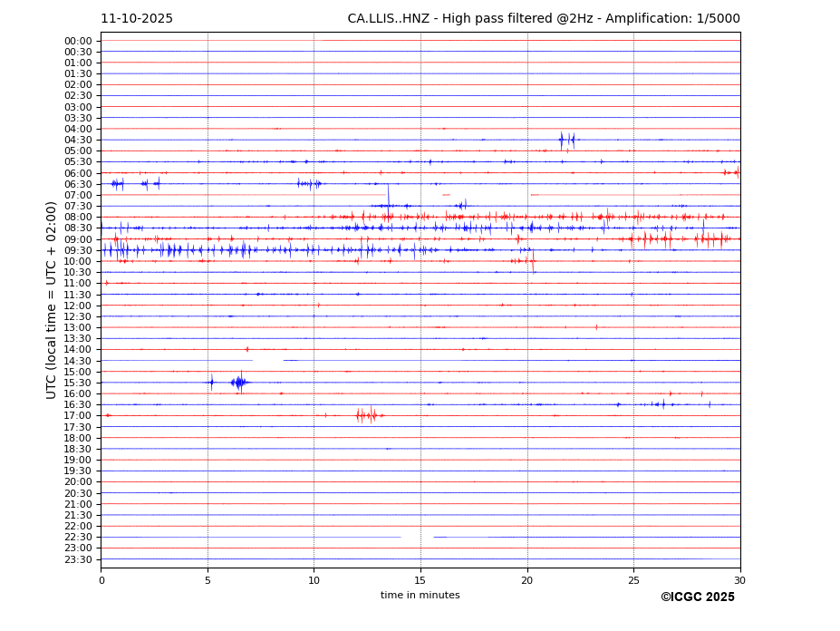Image resolution: width=840 pixels, height=631 pixels.
Task: Click the 00:00 row time label
Action: pyautogui.click(x=78, y=41)
